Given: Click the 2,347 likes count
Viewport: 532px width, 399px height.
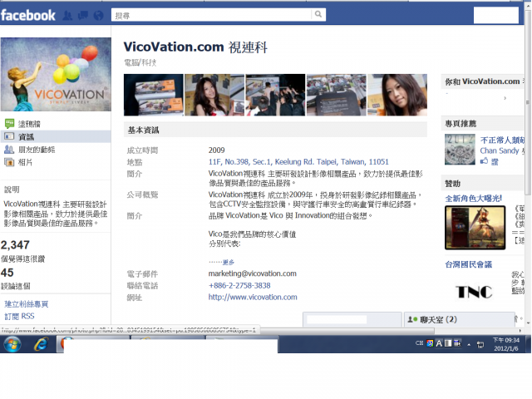Looking at the screenshot, I should point(15,244).
